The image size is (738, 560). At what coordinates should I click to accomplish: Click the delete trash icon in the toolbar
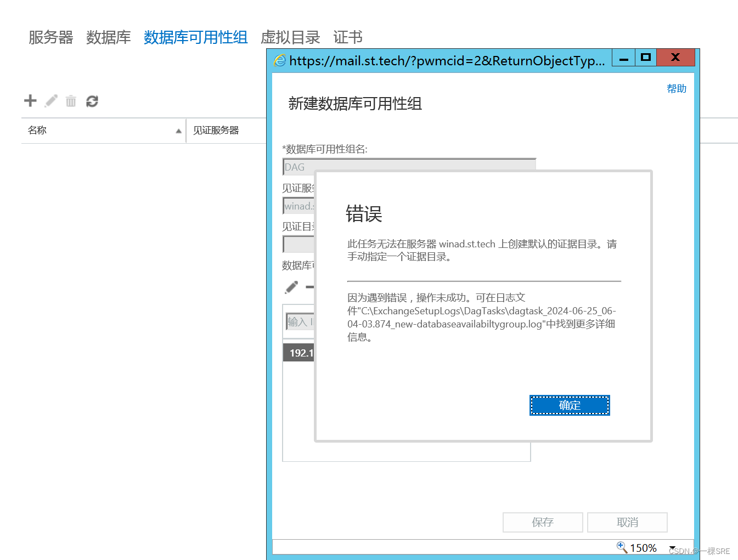click(71, 101)
